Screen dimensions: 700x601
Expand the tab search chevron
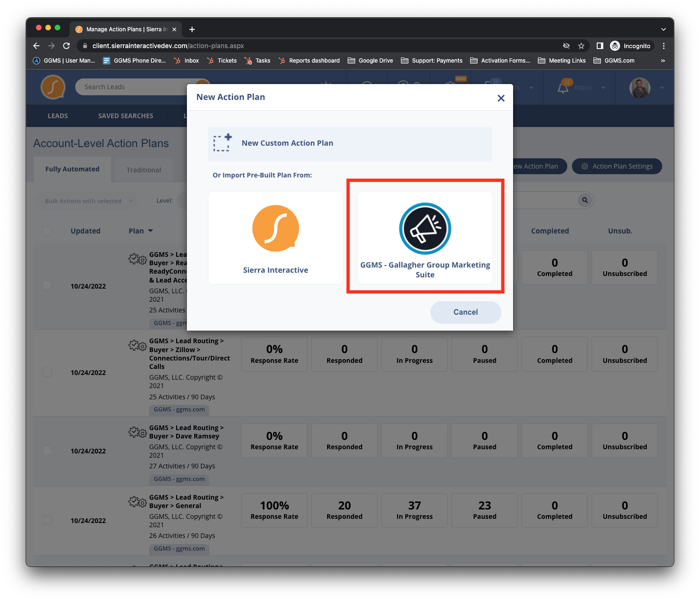pyautogui.click(x=664, y=29)
